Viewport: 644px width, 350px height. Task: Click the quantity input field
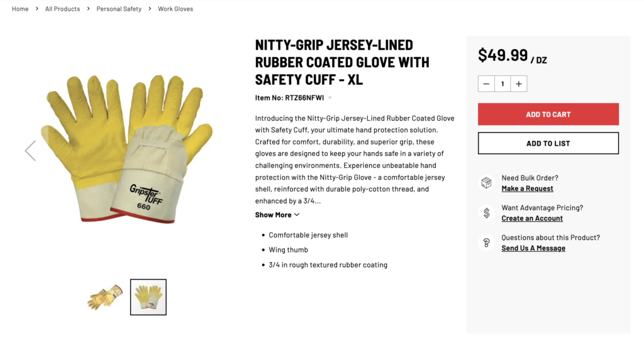(502, 84)
